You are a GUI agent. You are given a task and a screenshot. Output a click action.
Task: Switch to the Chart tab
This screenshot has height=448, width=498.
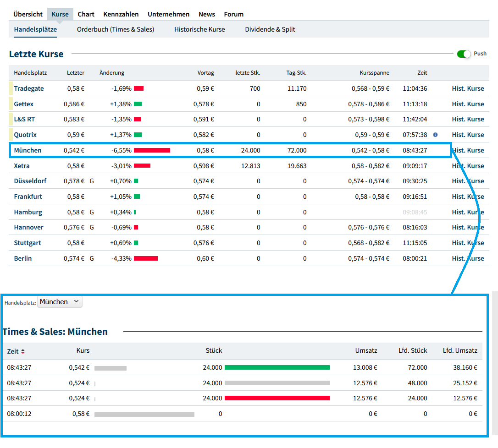point(86,14)
